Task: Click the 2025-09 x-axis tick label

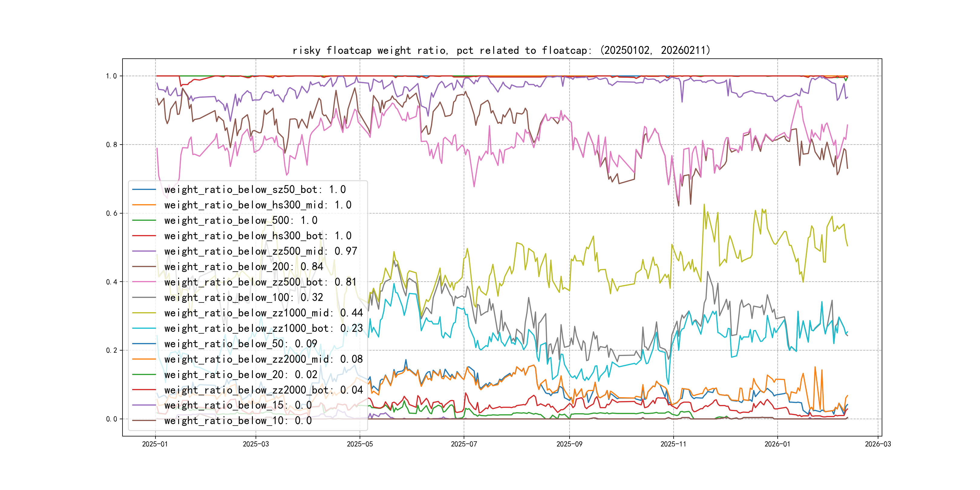Action: [x=569, y=444]
